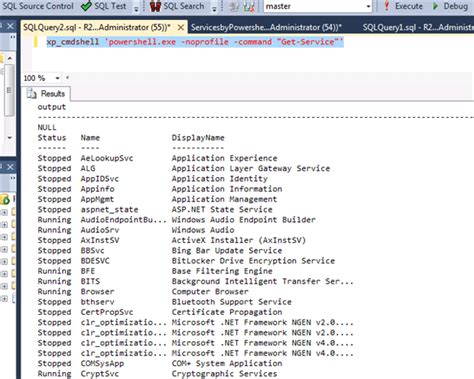Click the 'output' column header text
Image resolution: width=474 pixels, height=379 pixels.
click(x=52, y=107)
